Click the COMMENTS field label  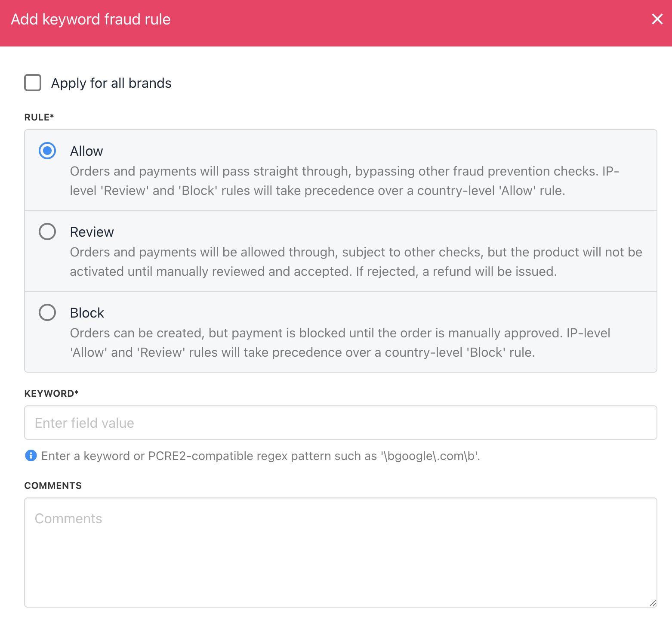(53, 485)
